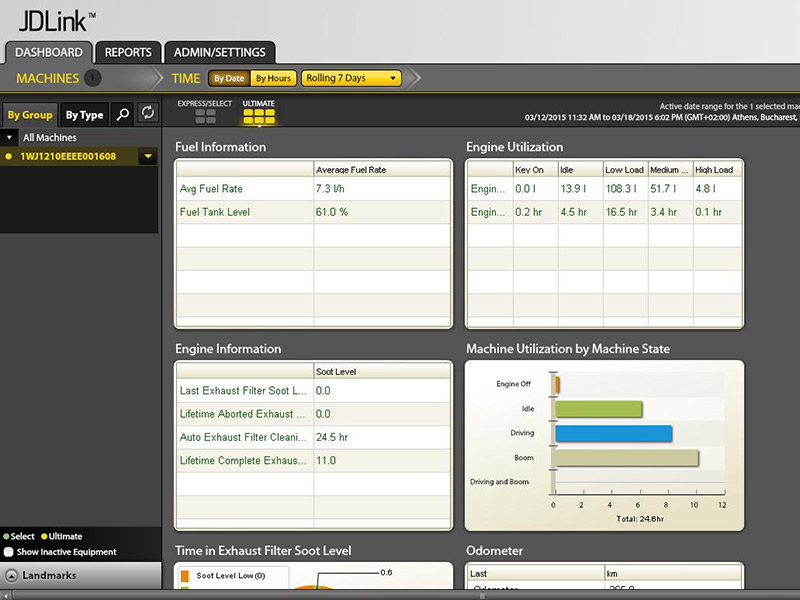Click the Avg Fuel Rate row label
800x600 pixels.
211,189
